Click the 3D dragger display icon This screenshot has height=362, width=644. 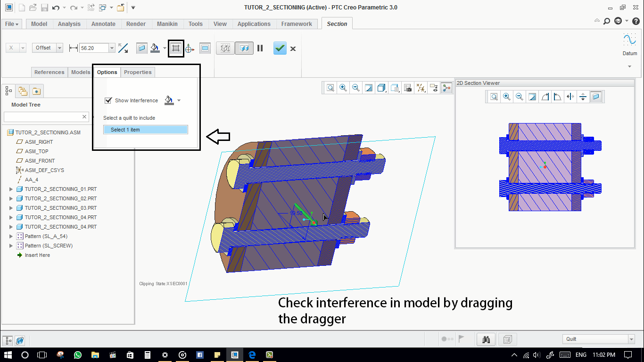(x=190, y=48)
